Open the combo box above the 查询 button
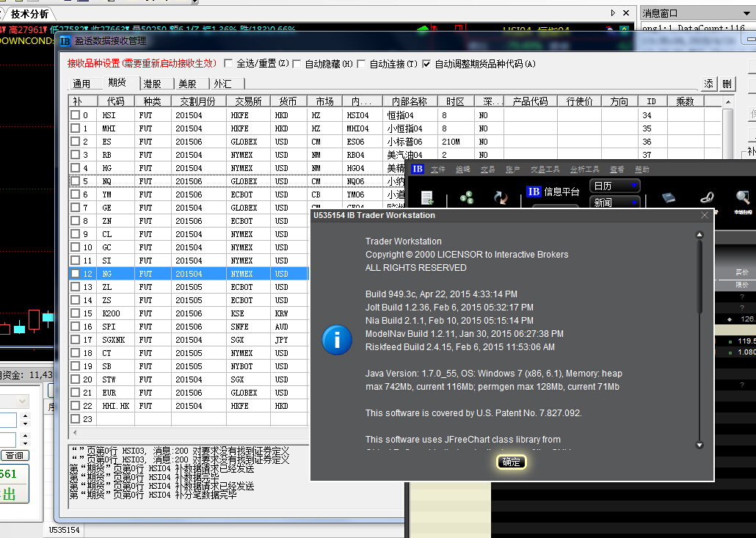Image resolution: width=756 pixels, height=538 pixels. click(15, 401)
